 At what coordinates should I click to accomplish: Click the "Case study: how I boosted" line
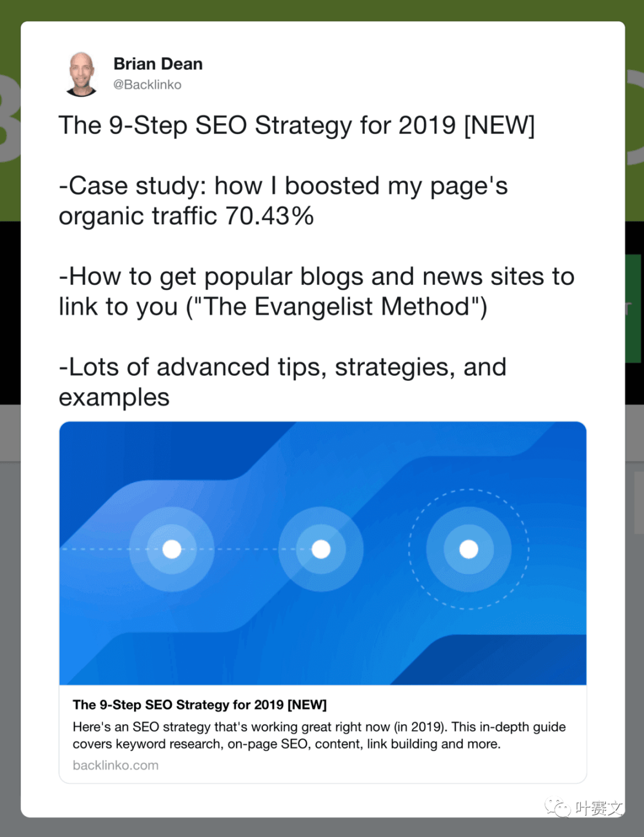click(x=283, y=186)
